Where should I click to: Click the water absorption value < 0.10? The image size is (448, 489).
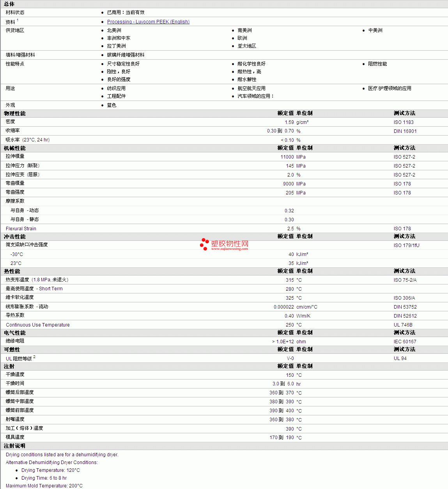(x=287, y=140)
